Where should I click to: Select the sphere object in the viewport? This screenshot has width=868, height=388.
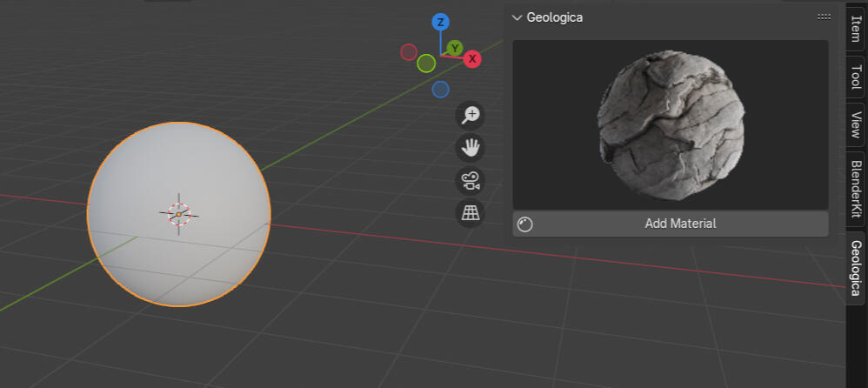[x=178, y=214]
